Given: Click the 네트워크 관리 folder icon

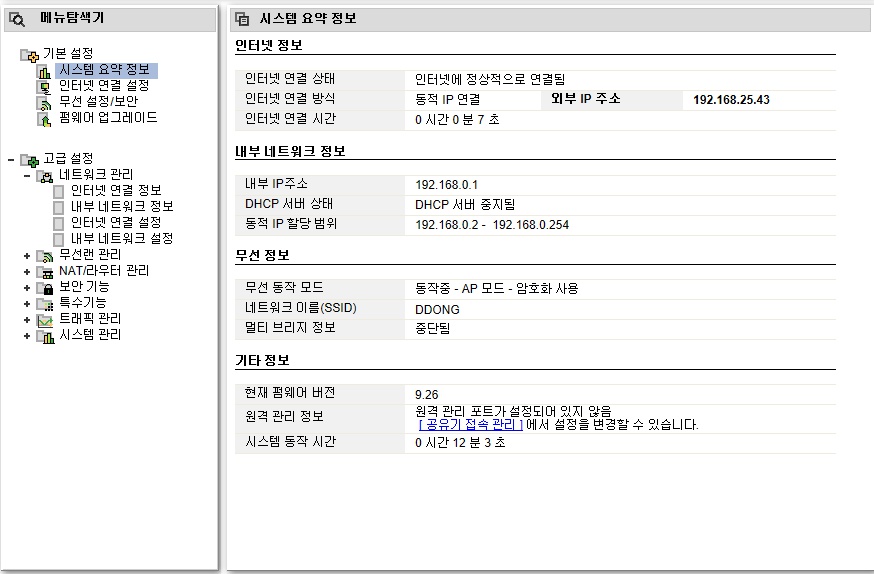Looking at the screenshot, I should (x=45, y=176).
